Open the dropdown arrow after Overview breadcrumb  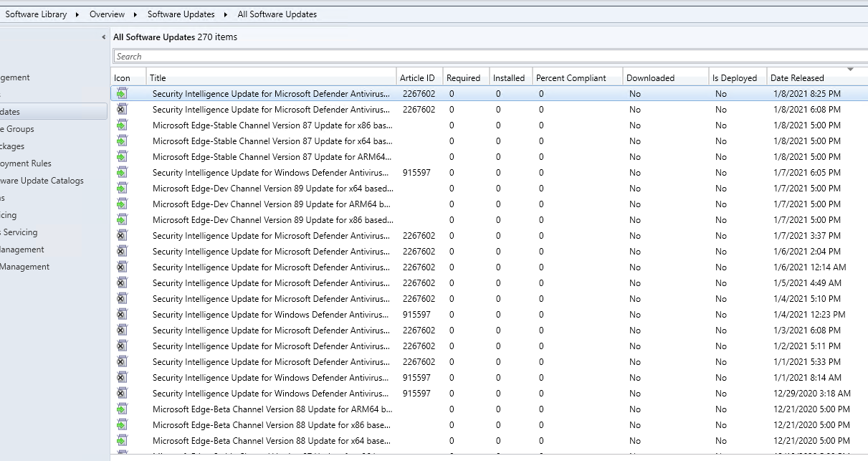pos(134,14)
